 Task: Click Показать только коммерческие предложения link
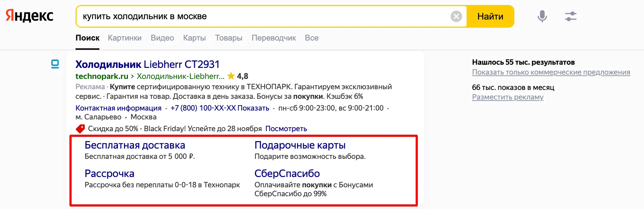pos(551,72)
